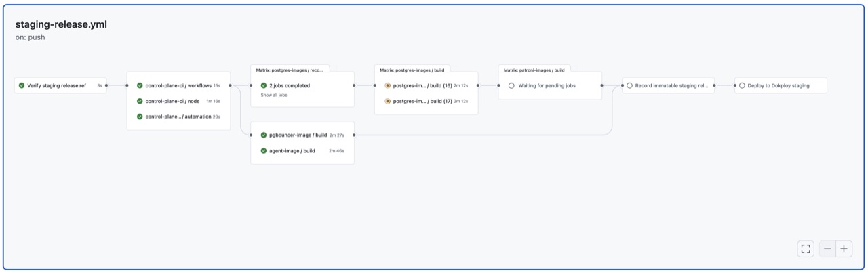The height and width of the screenshot is (273, 868).
Task: Click 2m 27s duration of pgbouncer build
Action: (x=336, y=135)
